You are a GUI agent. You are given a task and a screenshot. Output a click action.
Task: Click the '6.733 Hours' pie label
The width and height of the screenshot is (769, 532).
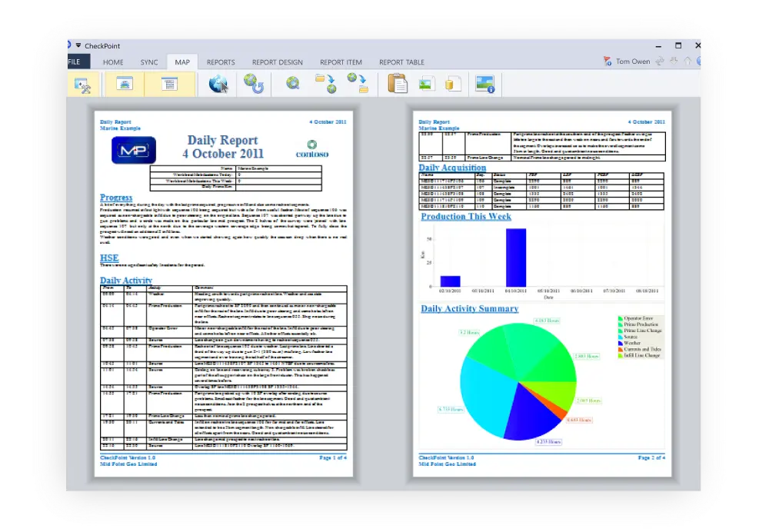[x=451, y=409]
